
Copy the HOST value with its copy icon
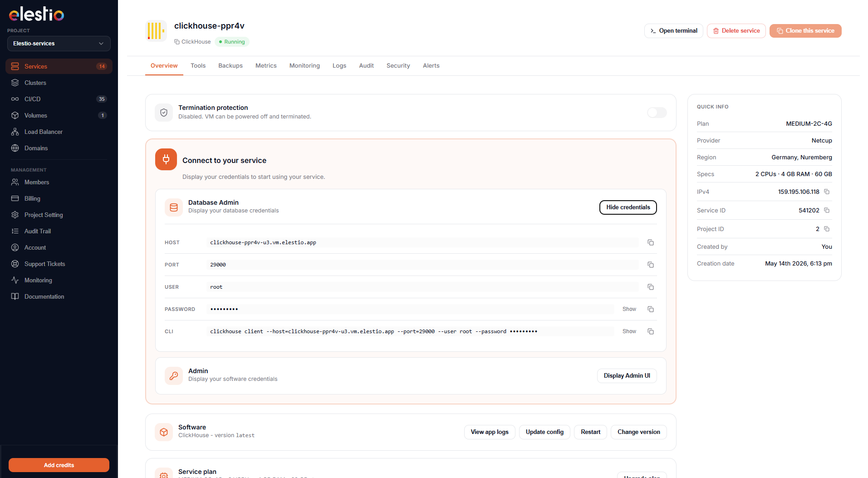click(651, 242)
